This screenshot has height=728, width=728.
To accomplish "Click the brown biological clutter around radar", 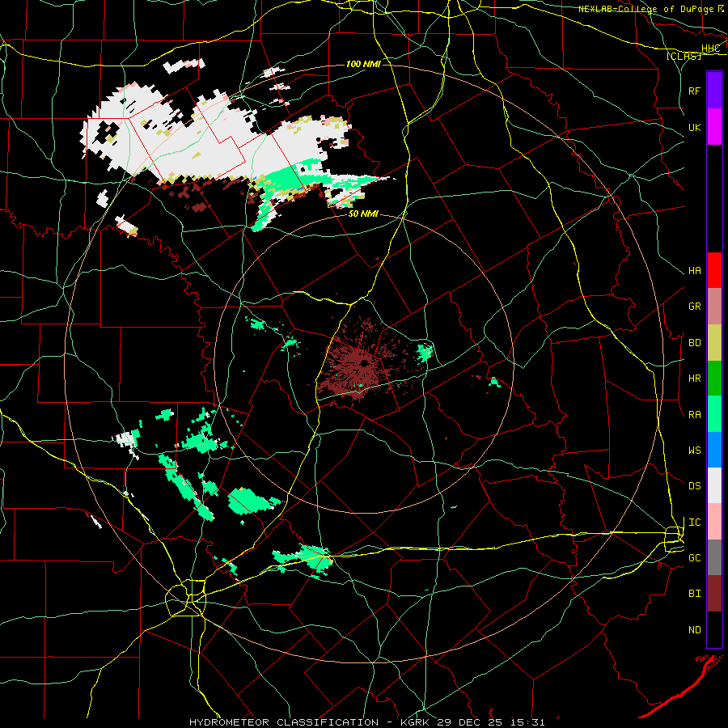I will point(365,362).
